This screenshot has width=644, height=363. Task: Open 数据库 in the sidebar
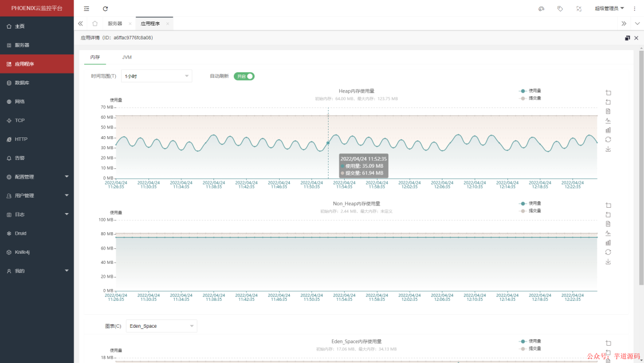[37, 82]
